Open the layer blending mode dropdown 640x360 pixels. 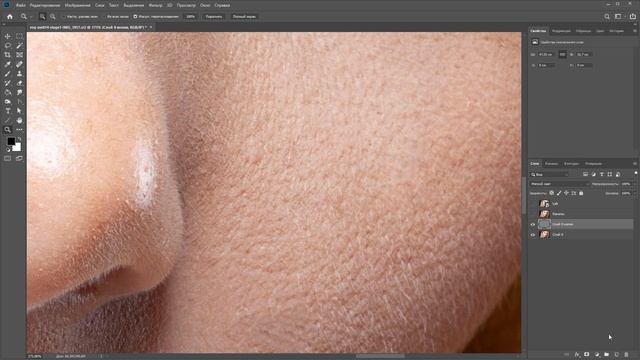(560, 184)
